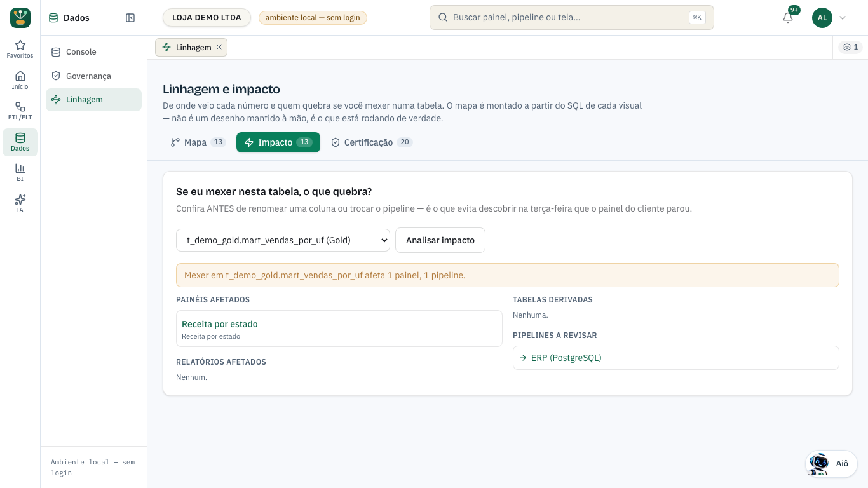868x488 pixels.
Task: Open the ETL/ELT section
Action: coord(20,111)
